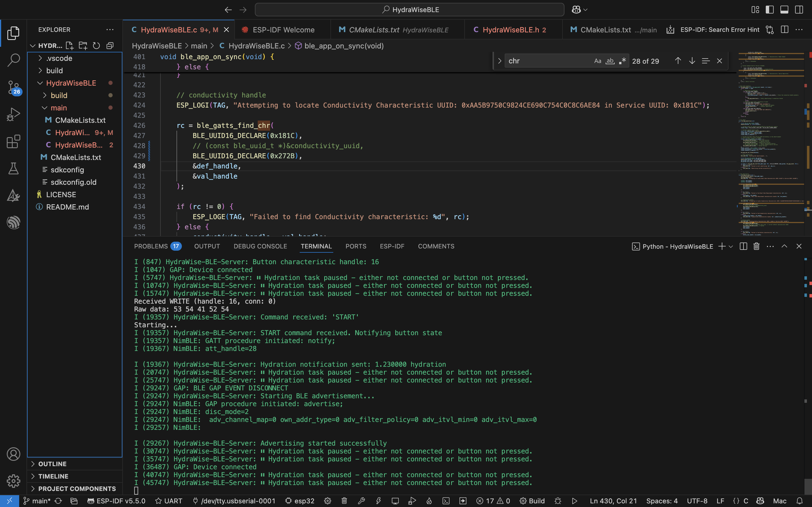Open the Source Control view
Viewport: 812px width, 507px height.
(x=14, y=87)
